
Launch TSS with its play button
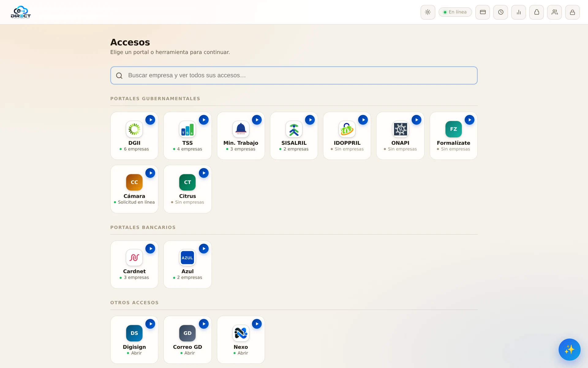(x=204, y=120)
